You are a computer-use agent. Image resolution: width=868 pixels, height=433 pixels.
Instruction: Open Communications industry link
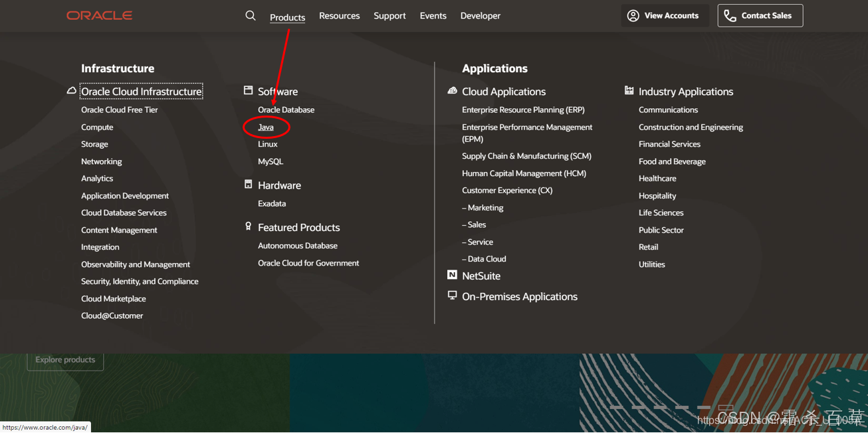pos(668,110)
